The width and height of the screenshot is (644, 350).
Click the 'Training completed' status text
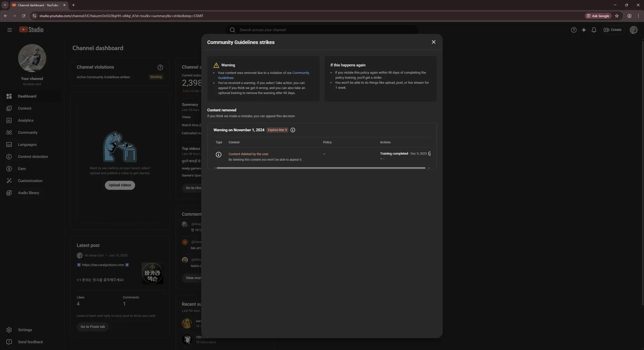[x=394, y=154]
